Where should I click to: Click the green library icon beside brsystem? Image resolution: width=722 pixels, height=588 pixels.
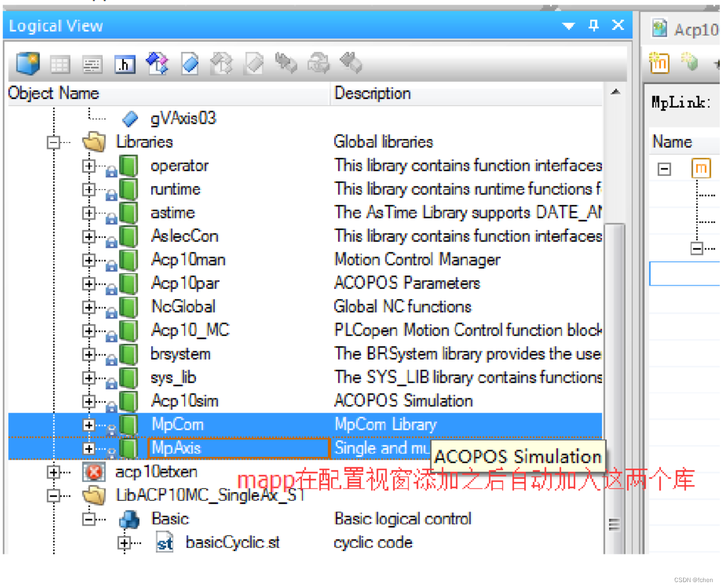[128, 354]
